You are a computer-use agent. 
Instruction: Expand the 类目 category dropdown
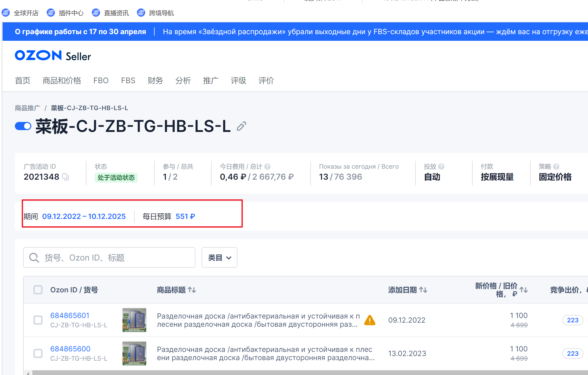click(219, 257)
